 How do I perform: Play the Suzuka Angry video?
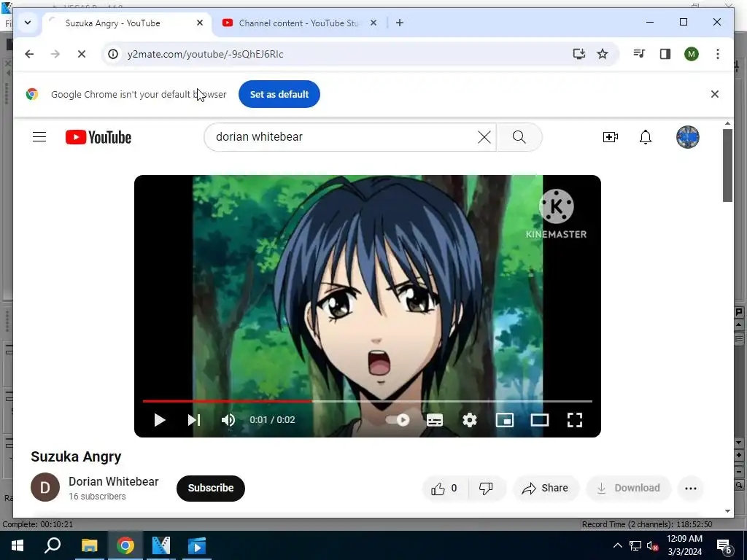click(160, 420)
